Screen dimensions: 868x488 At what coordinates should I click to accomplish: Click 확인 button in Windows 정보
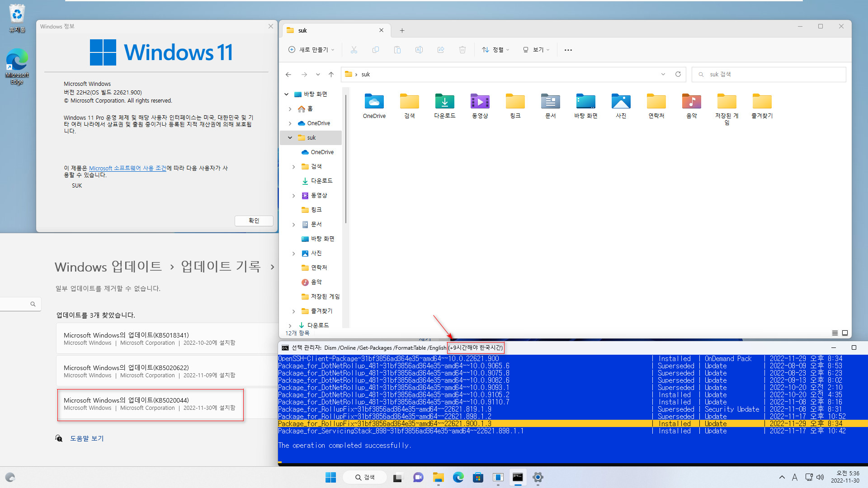254,221
